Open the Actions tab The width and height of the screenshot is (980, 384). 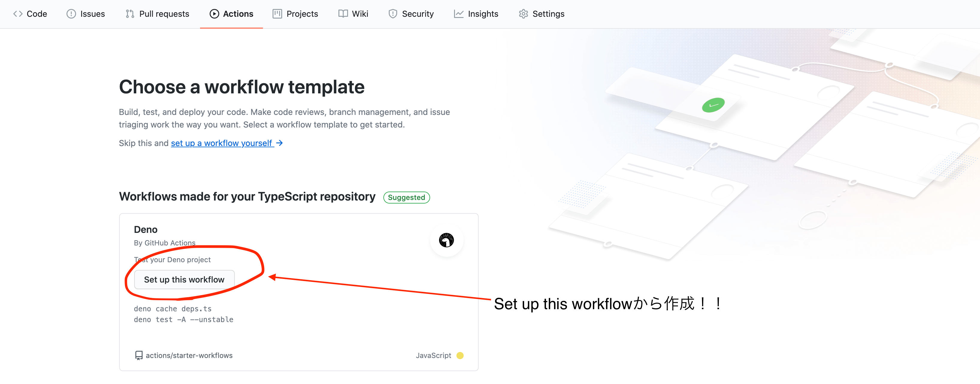point(231,14)
